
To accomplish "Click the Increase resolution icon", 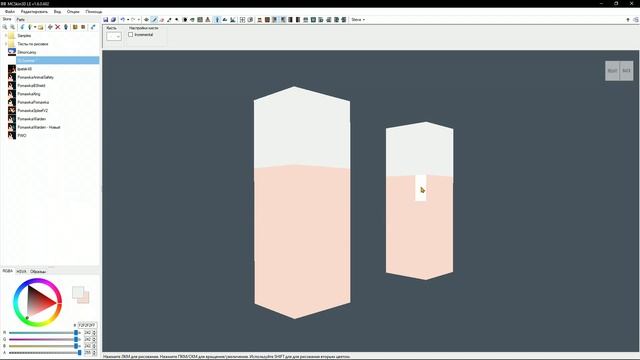I will click(x=83, y=27).
